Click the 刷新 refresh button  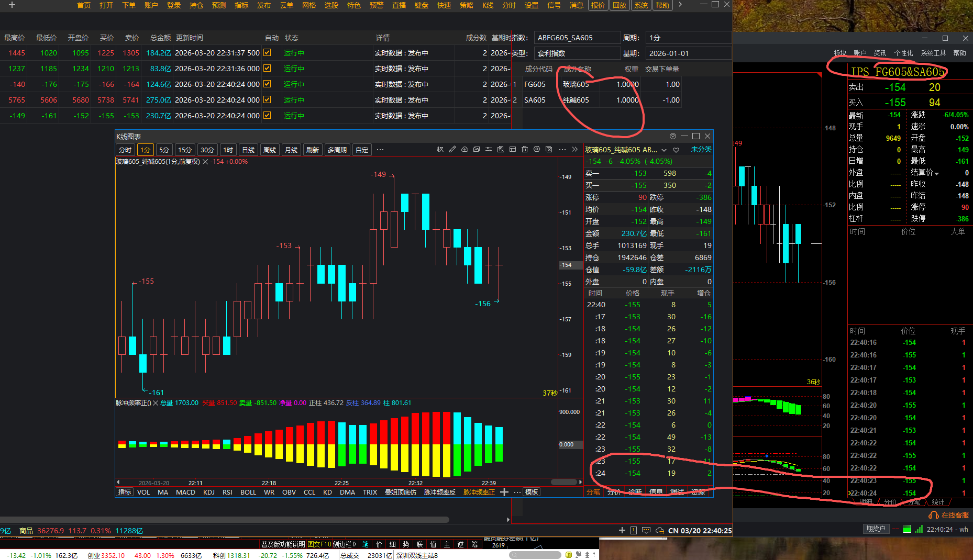(x=313, y=150)
